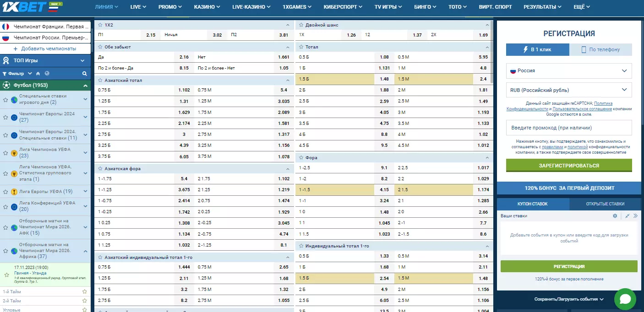
Task: Favorite the Лига Чемпионов УЕФА (23) league star
Action: coord(5,153)
